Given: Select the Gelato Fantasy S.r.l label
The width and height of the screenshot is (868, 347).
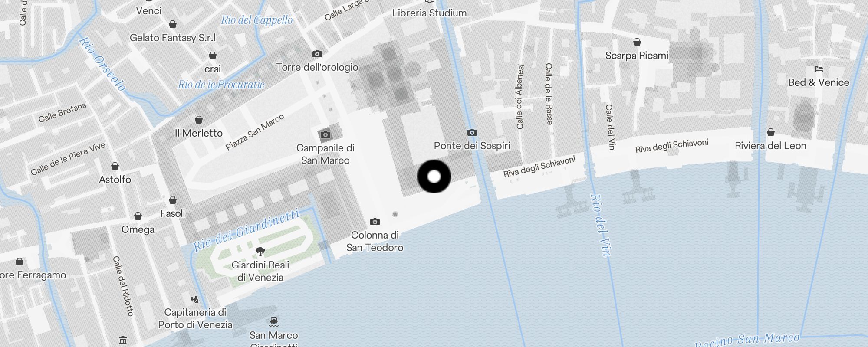Looking at the screenshot, I should (x=173, y=38).
